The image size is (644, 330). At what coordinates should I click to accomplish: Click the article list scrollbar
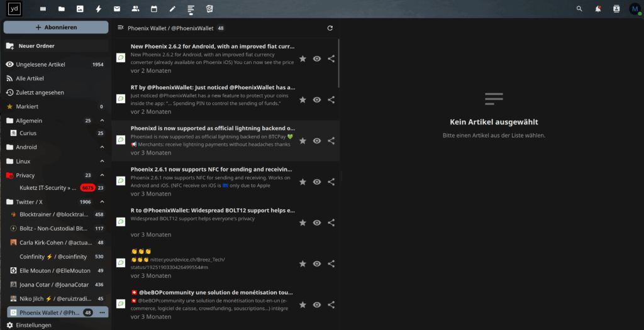(338, 63)
